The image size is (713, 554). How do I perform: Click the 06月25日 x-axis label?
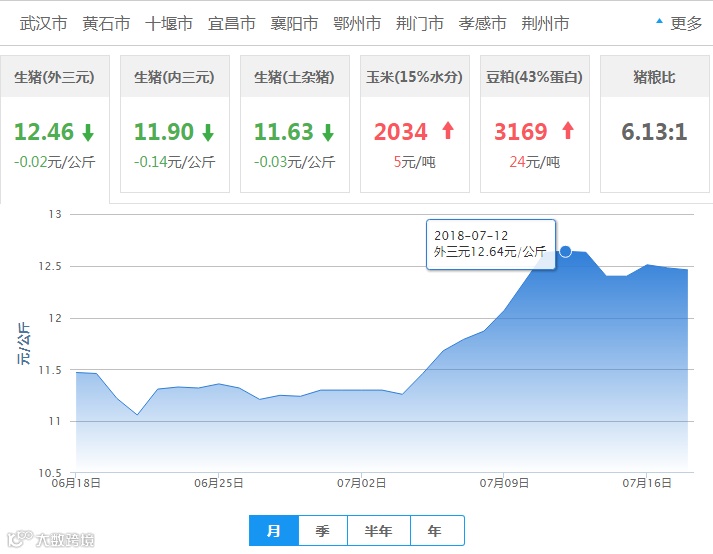pyautogui.click(x=219, y=483)
